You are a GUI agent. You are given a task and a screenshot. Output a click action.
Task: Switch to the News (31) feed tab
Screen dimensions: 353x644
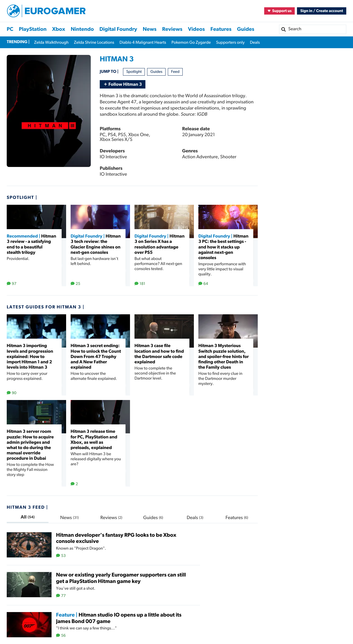(69, 517)
